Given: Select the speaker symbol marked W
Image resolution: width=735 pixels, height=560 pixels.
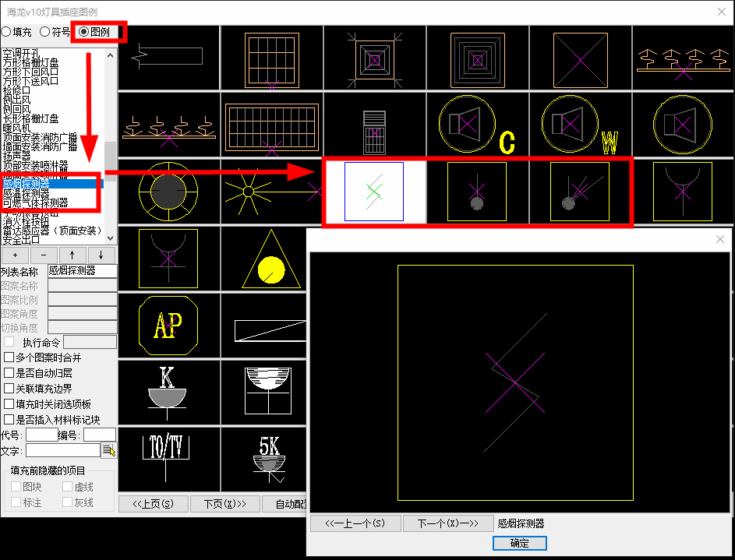Looking at the screenshot, I should pos(580,125).
